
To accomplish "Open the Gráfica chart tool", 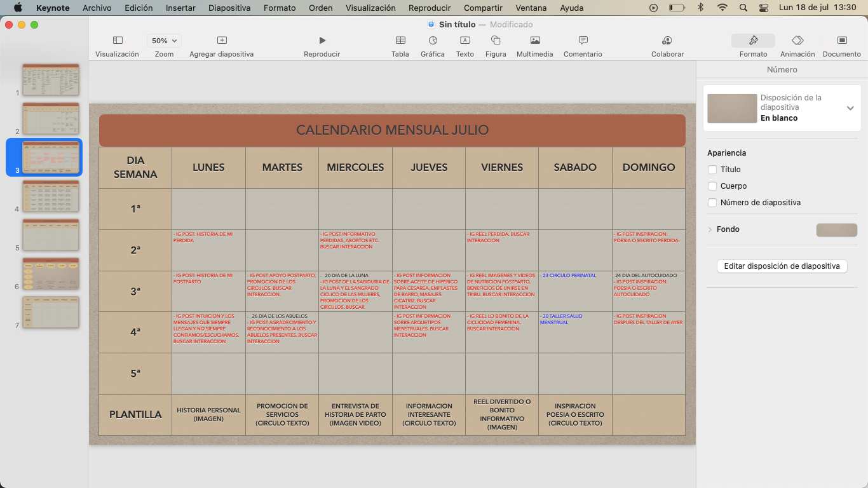I will pos(433,41).
